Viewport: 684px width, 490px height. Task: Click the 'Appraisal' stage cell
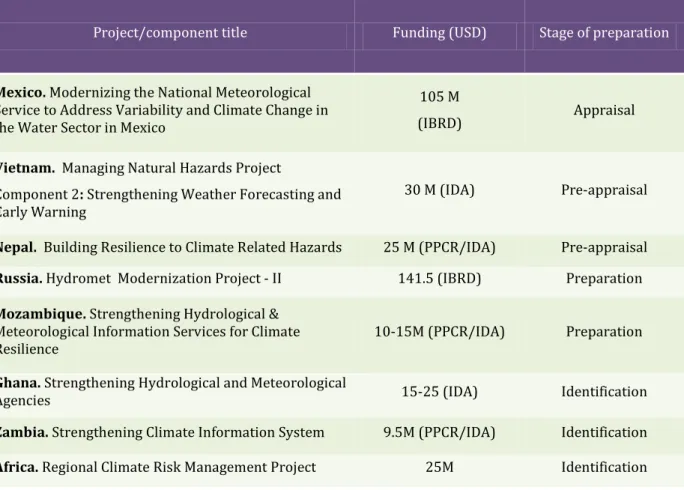[x=604, y=110]
